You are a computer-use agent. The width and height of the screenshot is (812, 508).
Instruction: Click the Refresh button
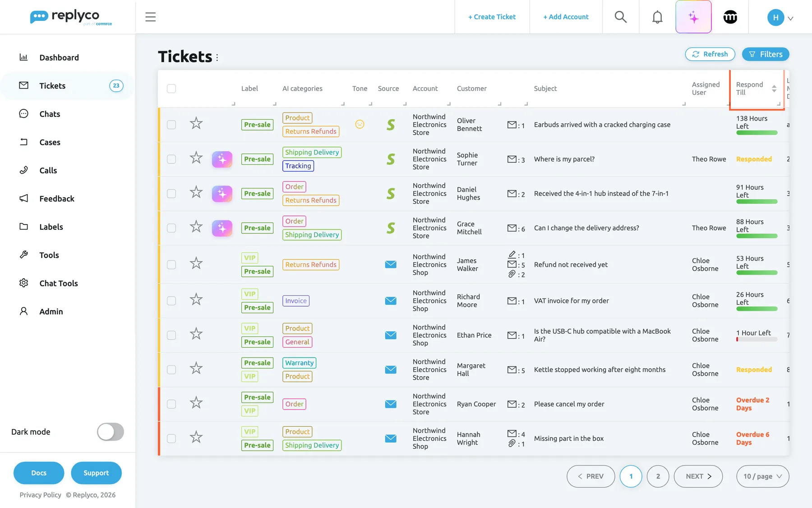pyautogui.click(x=710, y=54)
